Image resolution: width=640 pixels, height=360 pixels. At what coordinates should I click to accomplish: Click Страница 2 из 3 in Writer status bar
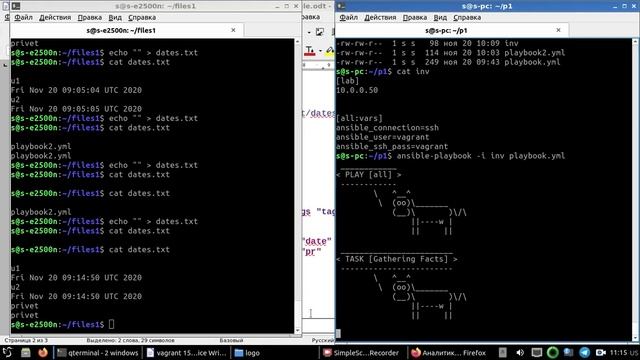tap(26, 340)
